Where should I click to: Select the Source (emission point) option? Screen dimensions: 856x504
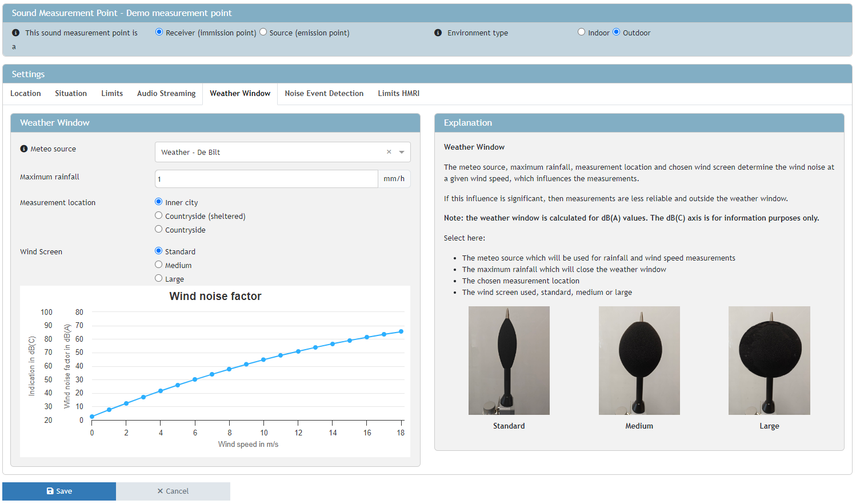(263, 33)
